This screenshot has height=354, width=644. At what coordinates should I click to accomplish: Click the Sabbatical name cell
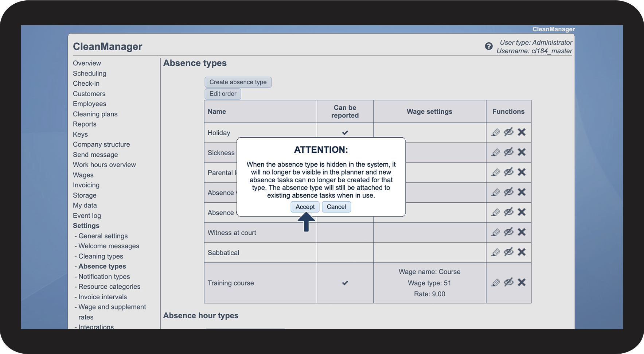[260, 253]
